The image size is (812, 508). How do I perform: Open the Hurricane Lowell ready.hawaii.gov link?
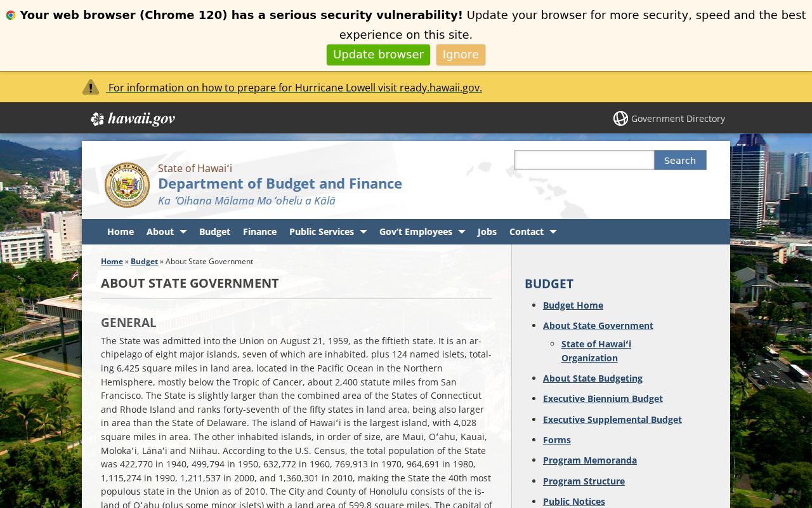pos(295,88)
